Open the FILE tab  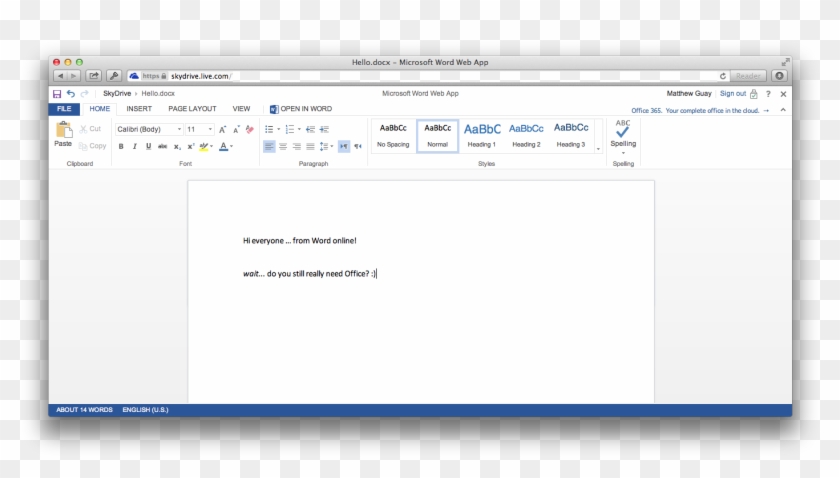tap(64, 109)
